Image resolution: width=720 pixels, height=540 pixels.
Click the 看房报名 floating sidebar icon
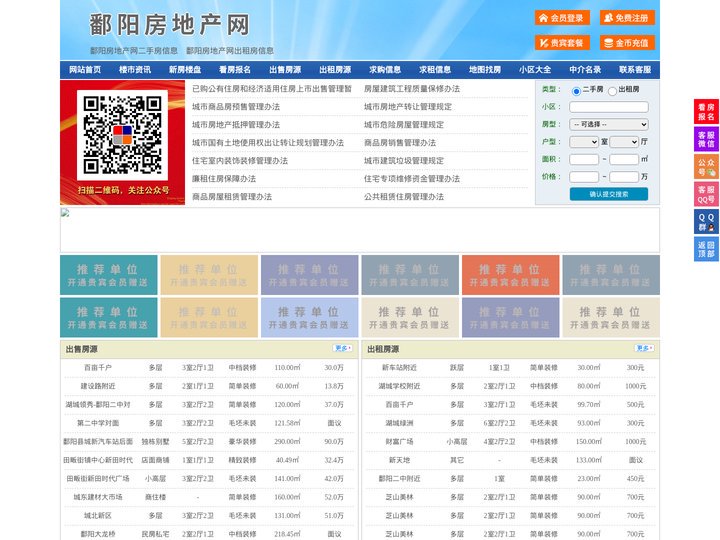706,112
